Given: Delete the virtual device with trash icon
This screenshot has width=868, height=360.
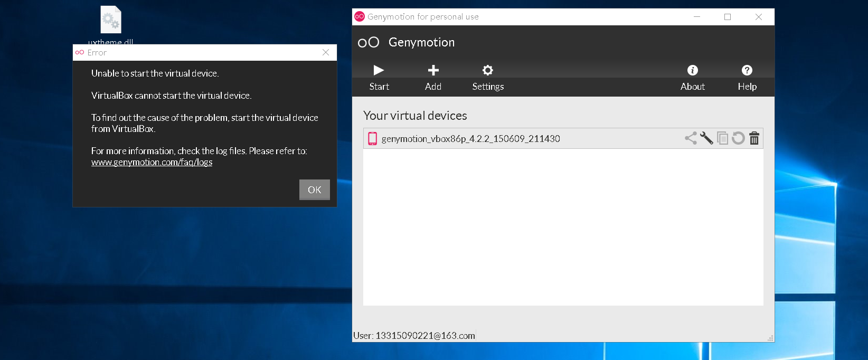Looking at the screenshot, I should [x=754, y=138].
